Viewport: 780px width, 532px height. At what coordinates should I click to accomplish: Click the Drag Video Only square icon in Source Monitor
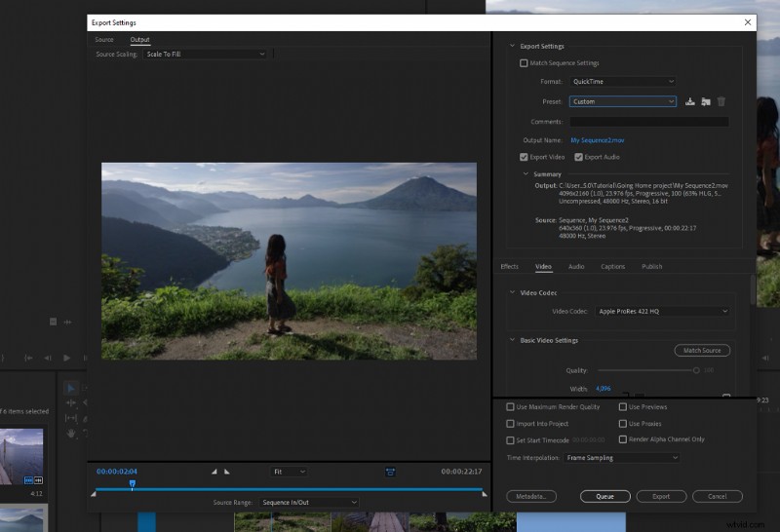pyautogui.click(x=54, y=322)
